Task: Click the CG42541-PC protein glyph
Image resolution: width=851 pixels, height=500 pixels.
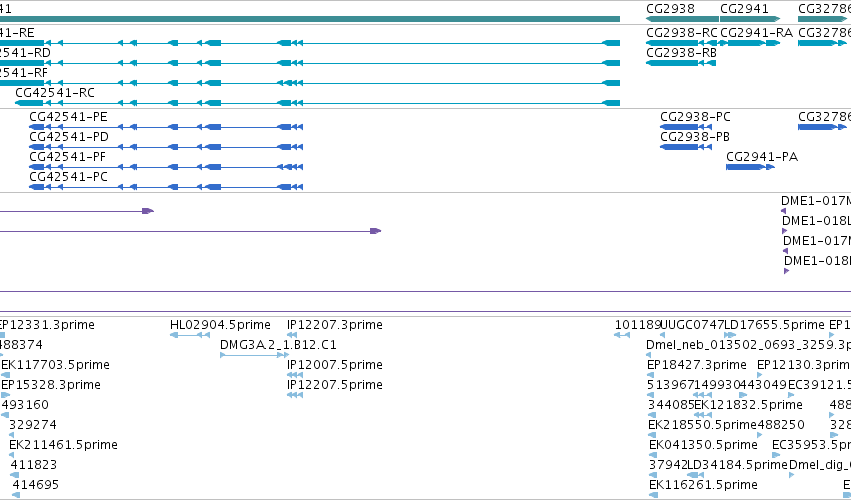Action: [x=166, y=187]
